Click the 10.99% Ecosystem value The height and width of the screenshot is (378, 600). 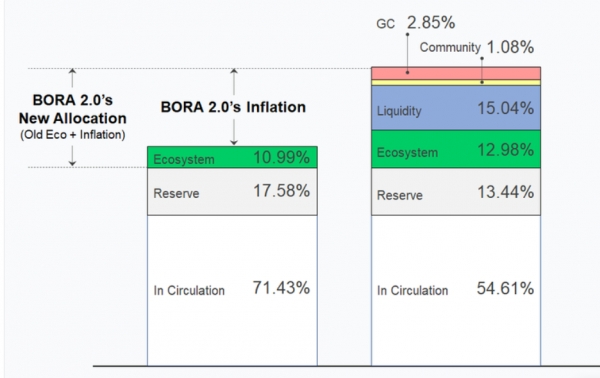tap(281, 157)
